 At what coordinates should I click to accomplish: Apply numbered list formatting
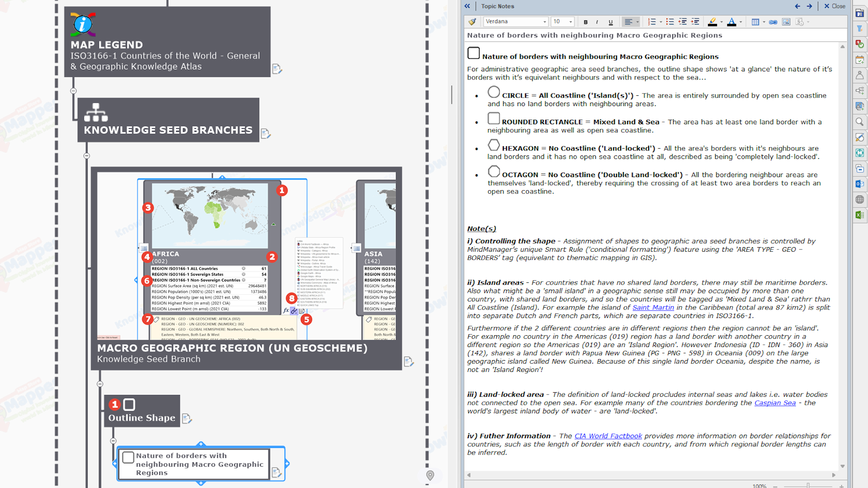tap(651, 22)
